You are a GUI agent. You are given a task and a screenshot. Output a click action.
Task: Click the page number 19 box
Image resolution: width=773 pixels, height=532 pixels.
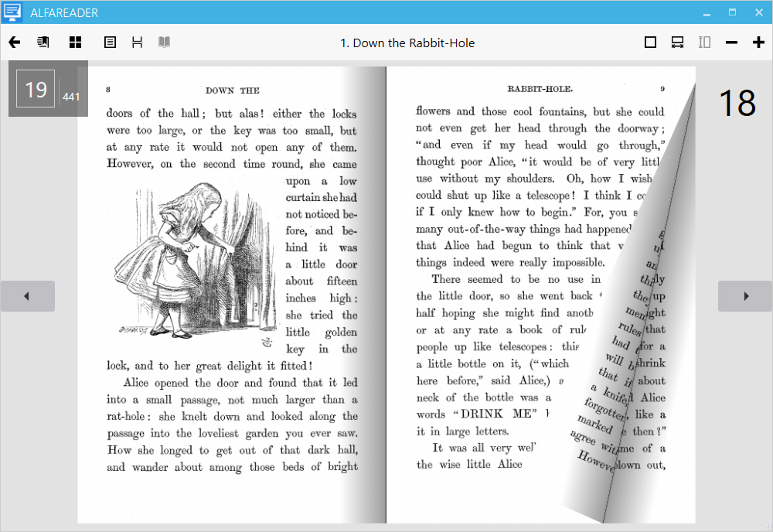click(36, 89)
